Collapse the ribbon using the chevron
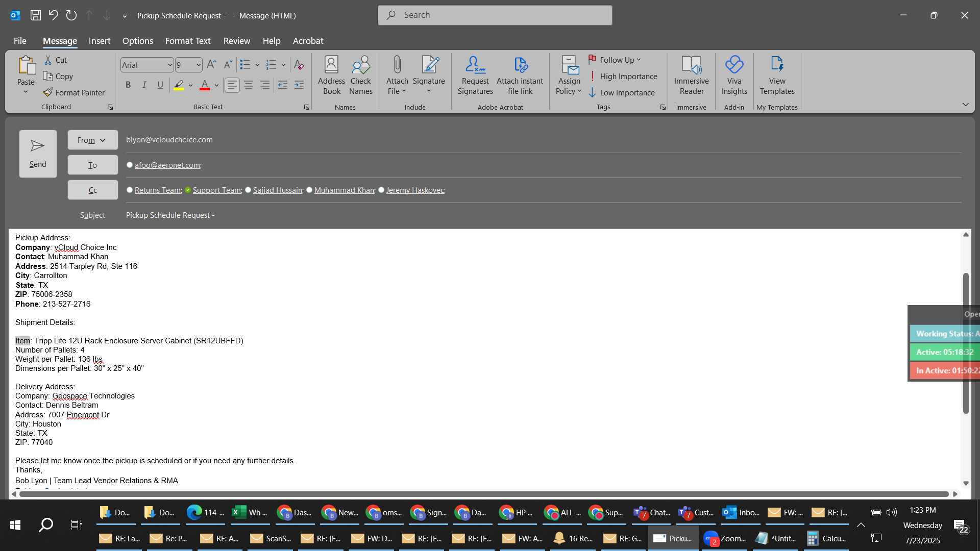Image resolution: width=980 pixels, height=551 pixels. click(x=965, y=105)
